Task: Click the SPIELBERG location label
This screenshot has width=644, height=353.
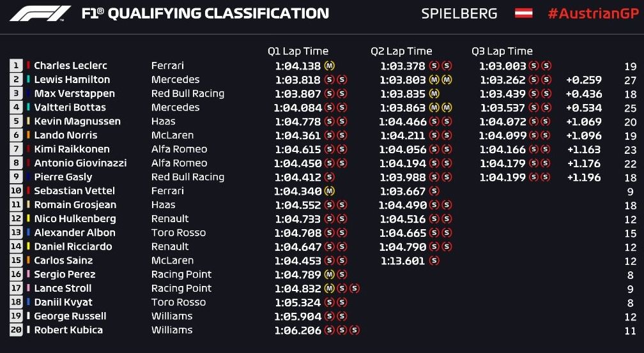Action: click(x=459, y=13)
